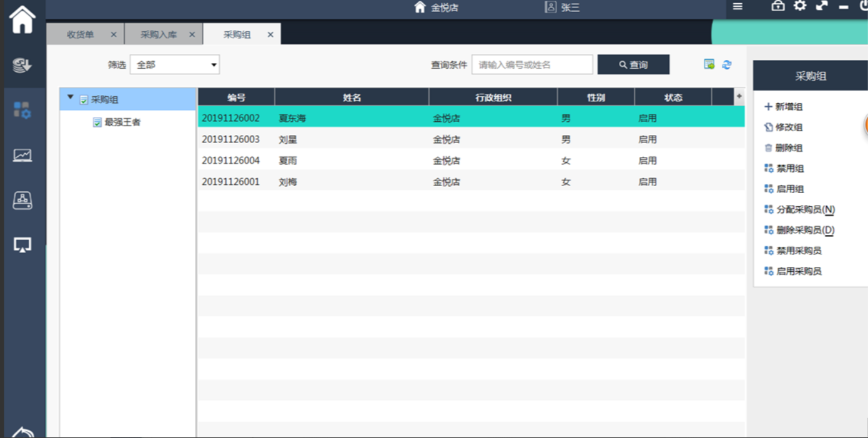The width and height of the screenshot is (868, 438).
Task: Open the monitor display sidebar icon
Action: pos(22,245)
